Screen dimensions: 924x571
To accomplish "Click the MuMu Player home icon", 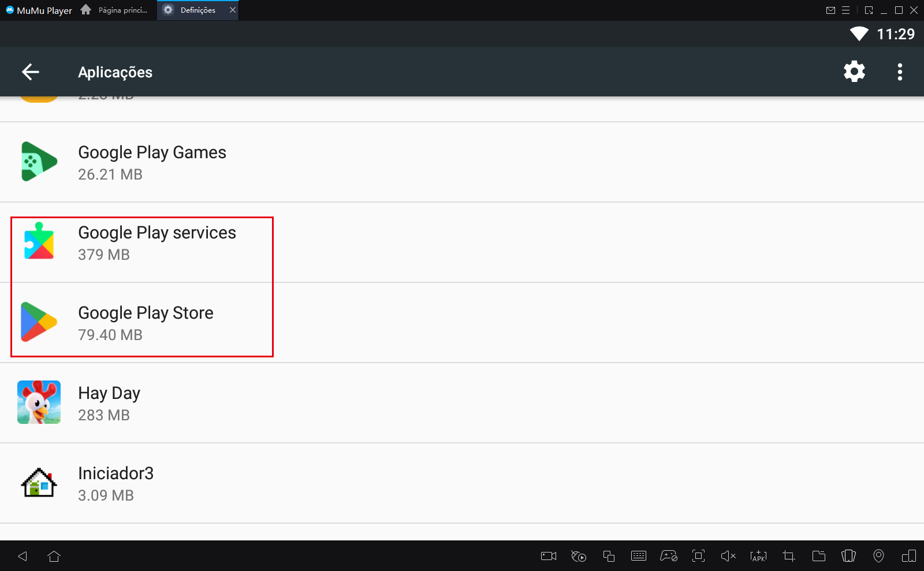I will click(85, 10).
